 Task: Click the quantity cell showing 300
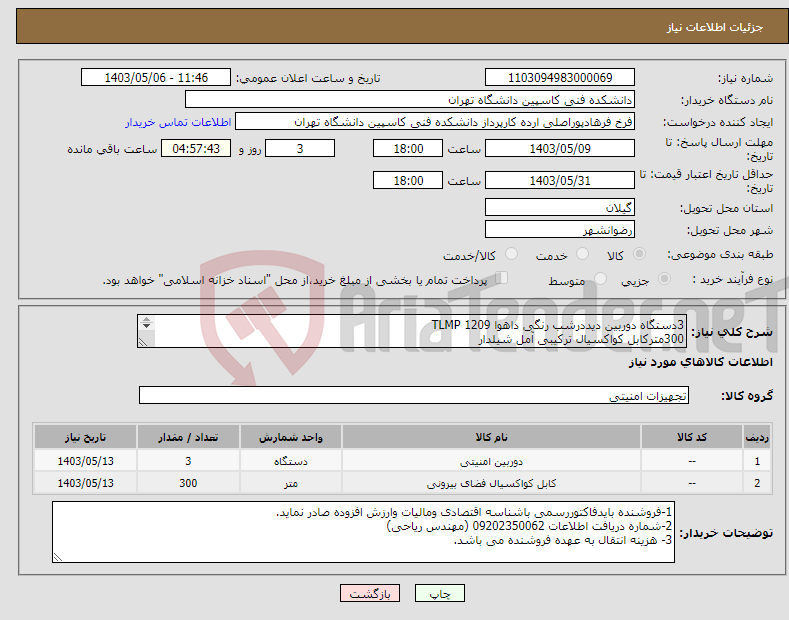click(x=188, y=483)
